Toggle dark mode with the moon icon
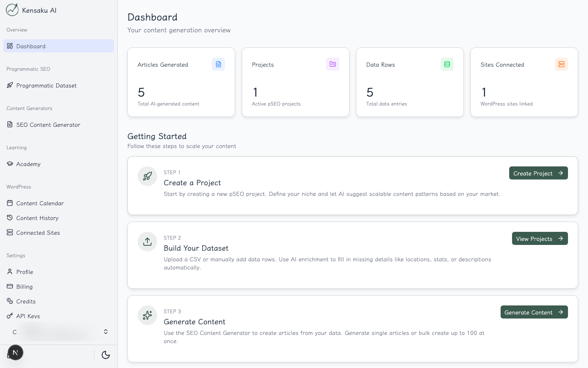This screenshot has height=368, width=588. click(x=106, y=355)
